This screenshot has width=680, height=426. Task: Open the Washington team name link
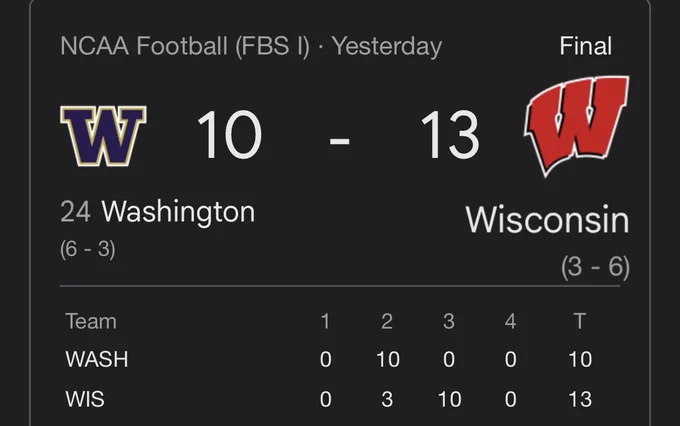coord(178,212)
